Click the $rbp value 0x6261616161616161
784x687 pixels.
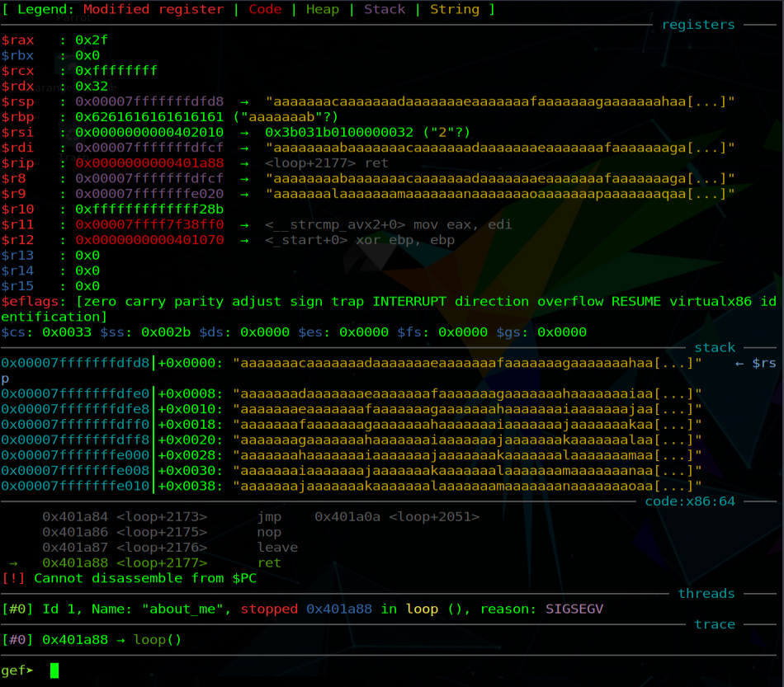coord(149,117)
